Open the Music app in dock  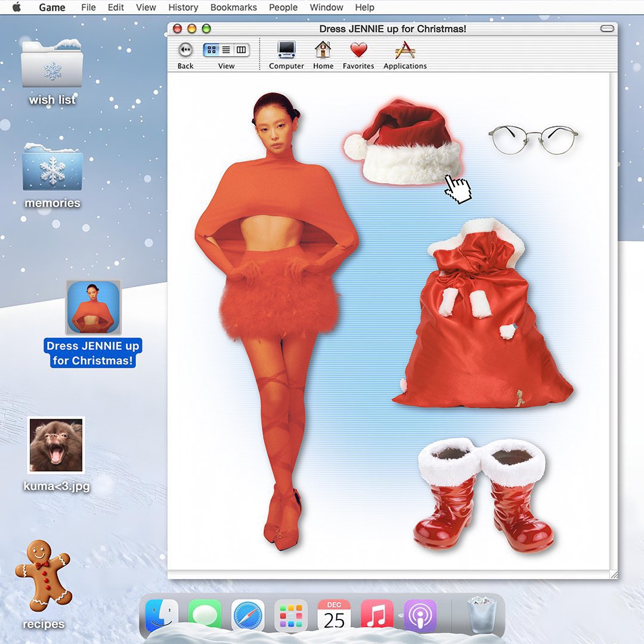[377, 616]
